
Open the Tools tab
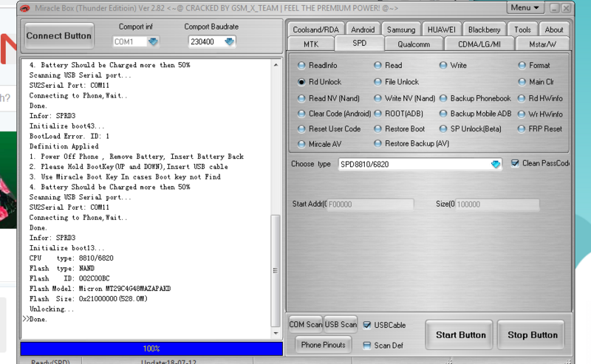tap(522, 30)
